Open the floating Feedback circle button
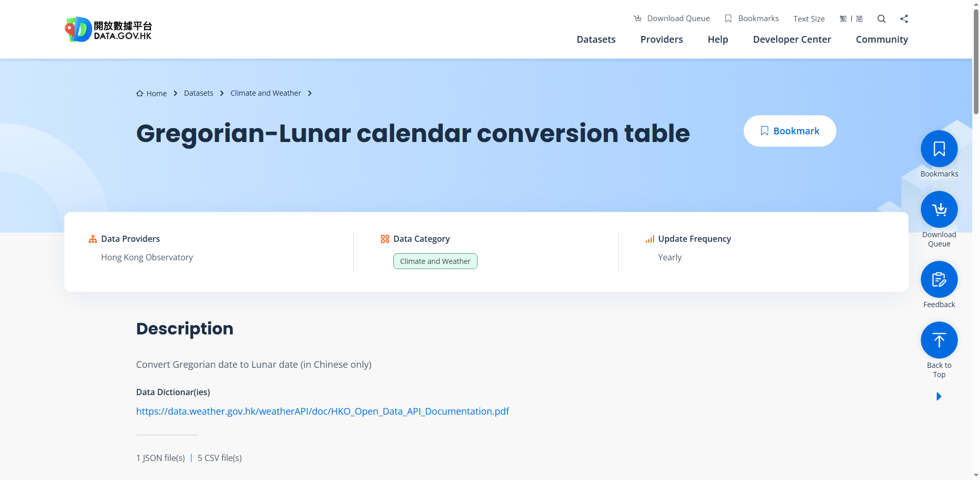 (939, 279)
